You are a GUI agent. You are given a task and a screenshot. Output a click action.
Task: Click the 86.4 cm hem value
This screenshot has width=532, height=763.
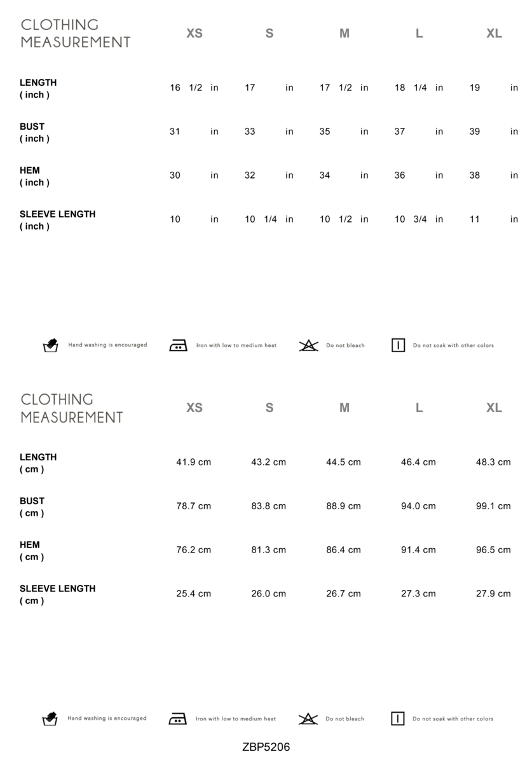pos(343,550)
